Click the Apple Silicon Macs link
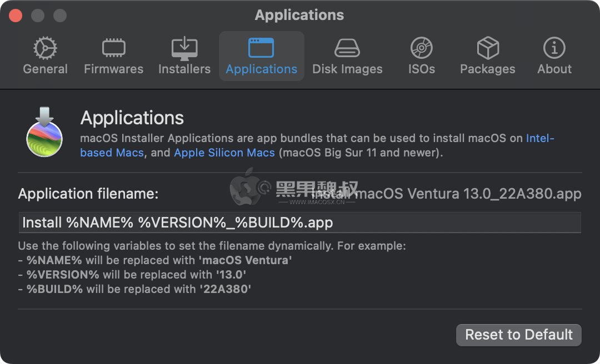The image size is (600, 364). (224, 153)
